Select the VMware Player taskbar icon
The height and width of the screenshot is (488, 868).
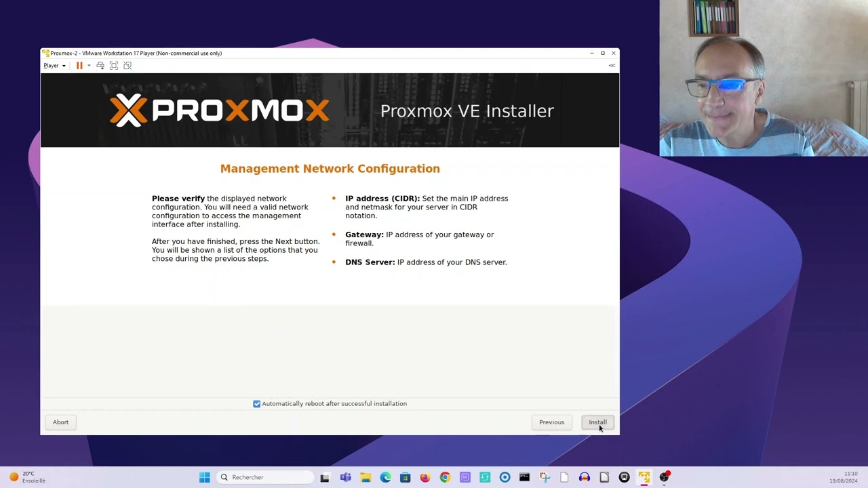coord(644,477)
